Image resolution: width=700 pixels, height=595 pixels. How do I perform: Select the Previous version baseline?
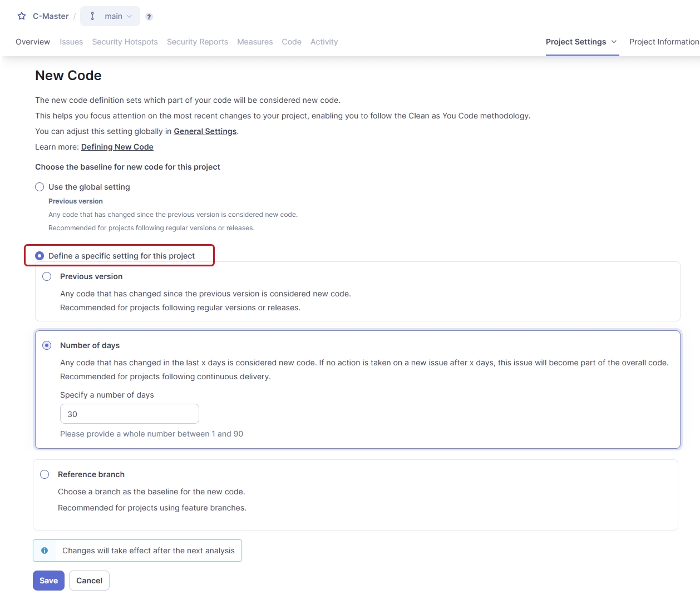tap(47, 276)
